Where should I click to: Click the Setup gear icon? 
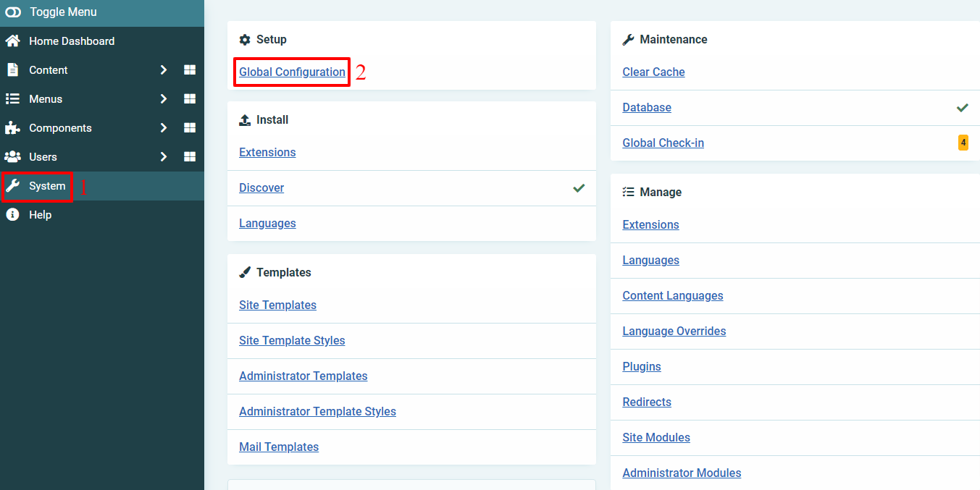click(245, 39)
